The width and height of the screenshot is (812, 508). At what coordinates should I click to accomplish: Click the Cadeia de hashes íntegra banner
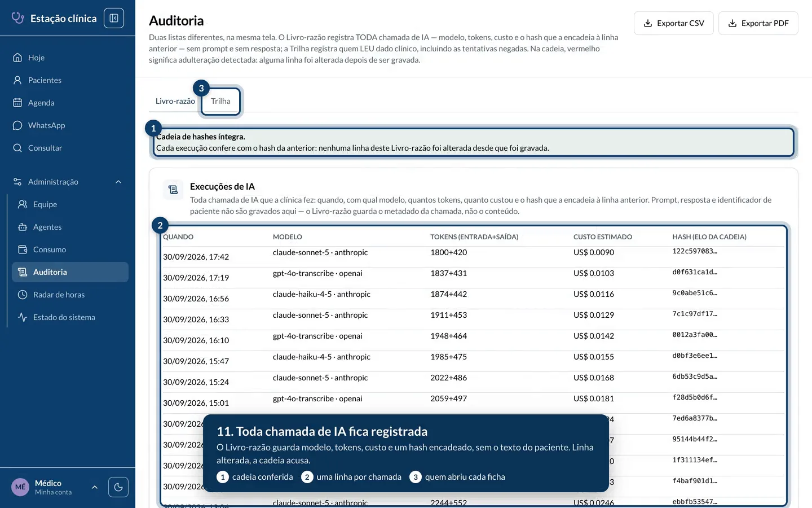pos(474,142)
